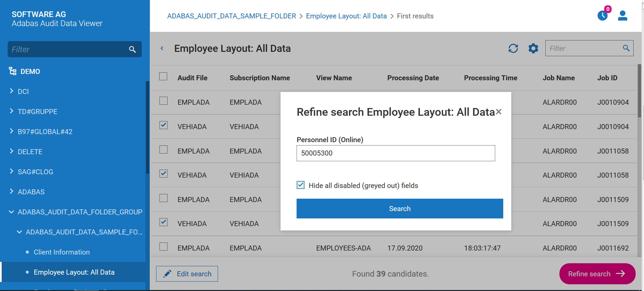Sort by Audit File column

(192, 78)
